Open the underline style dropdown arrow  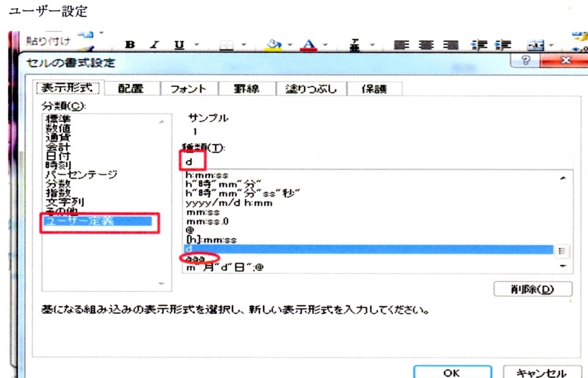tap(197, 44)
